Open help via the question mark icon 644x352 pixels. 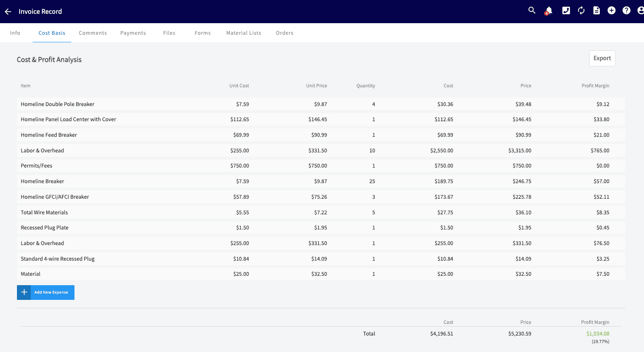coord(626,10)
